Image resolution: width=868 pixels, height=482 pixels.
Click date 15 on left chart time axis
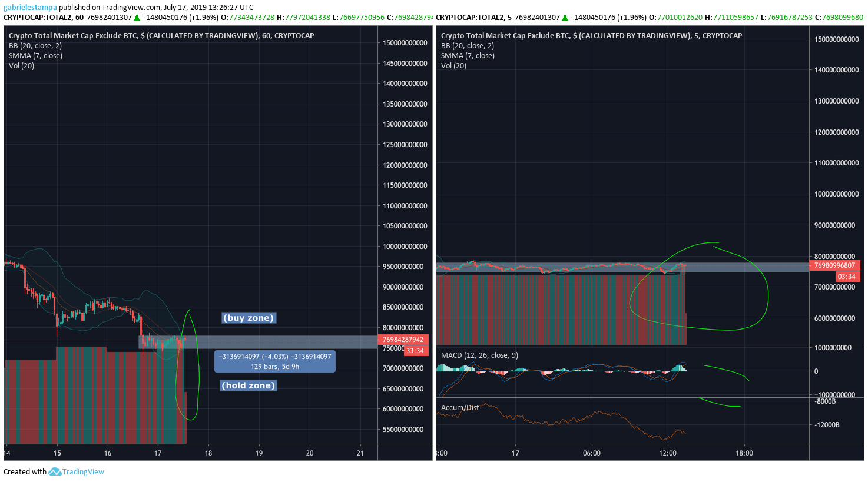(x=57, y=453)
